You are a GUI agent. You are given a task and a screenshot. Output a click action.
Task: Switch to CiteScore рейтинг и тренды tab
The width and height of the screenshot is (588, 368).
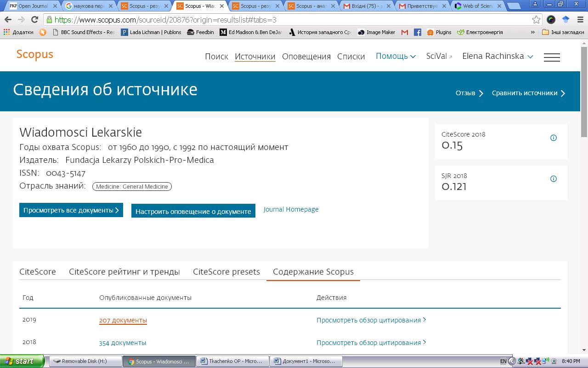click(124, 272)
